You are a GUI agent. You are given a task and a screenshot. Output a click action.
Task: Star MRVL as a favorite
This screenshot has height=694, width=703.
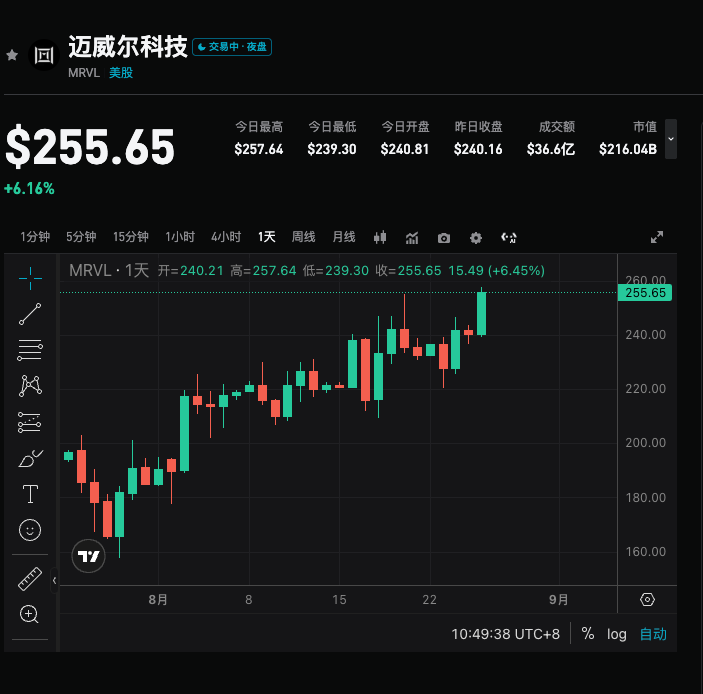click(12, 55)
